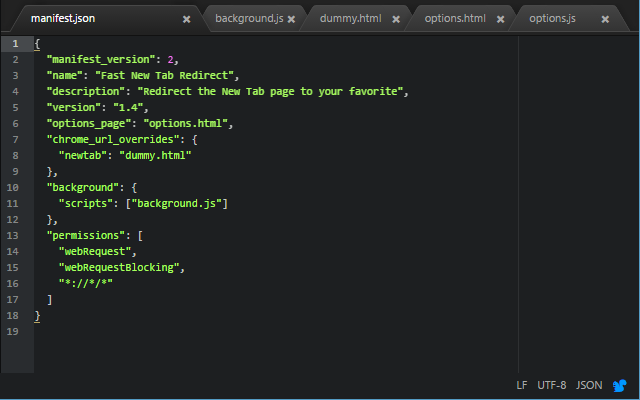
Task: Click the "scripts" key
Action: 86,204
